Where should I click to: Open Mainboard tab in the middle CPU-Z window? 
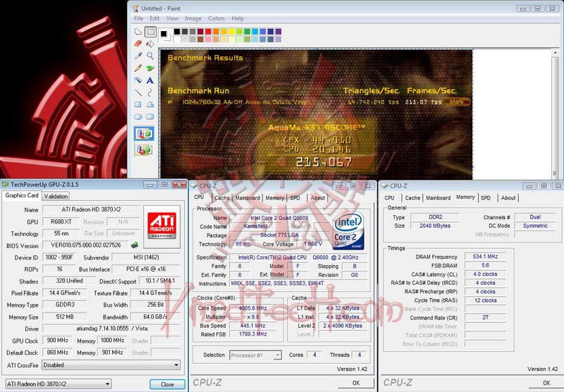coord(247,198)
